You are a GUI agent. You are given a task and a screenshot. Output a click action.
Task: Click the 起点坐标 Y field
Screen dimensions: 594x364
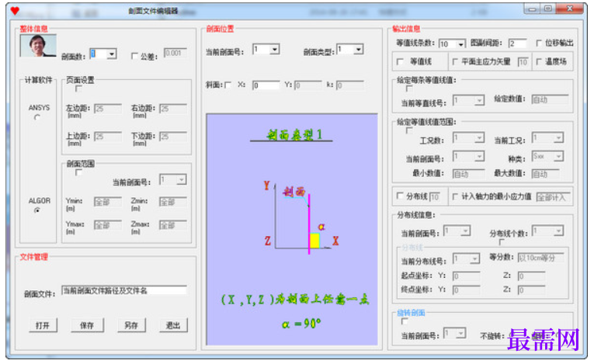[x=467, y=276]
